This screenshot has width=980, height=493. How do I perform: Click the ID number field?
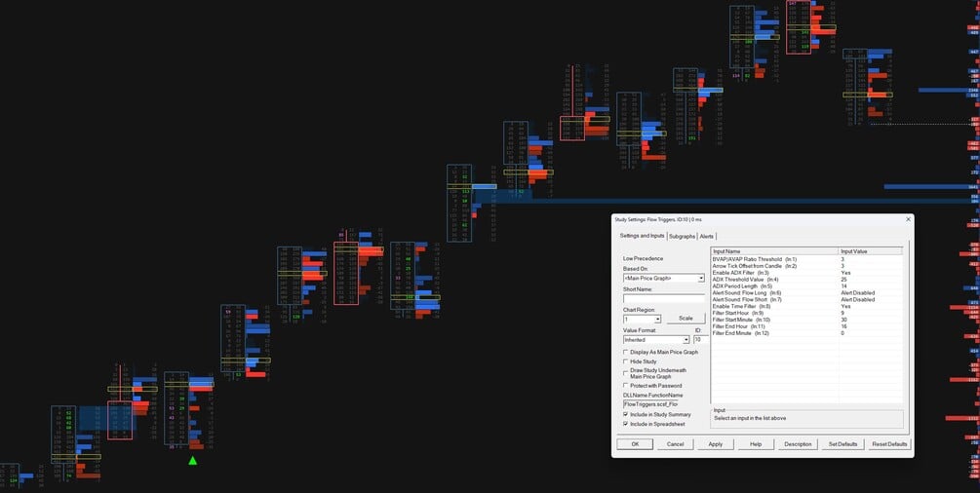pos(700,340)
